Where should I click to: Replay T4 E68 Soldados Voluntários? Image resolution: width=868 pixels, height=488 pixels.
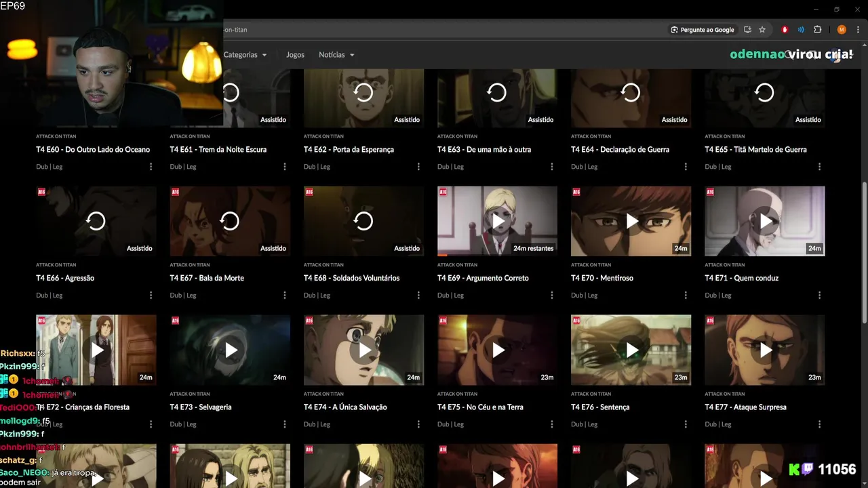363,221
